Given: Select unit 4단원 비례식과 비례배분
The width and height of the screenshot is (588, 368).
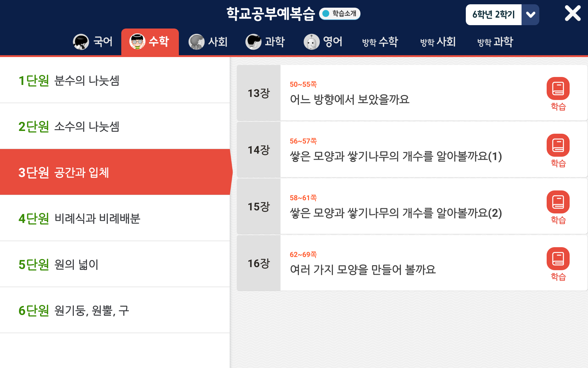Looking at the screenshot, I should [x=115, y=218].
